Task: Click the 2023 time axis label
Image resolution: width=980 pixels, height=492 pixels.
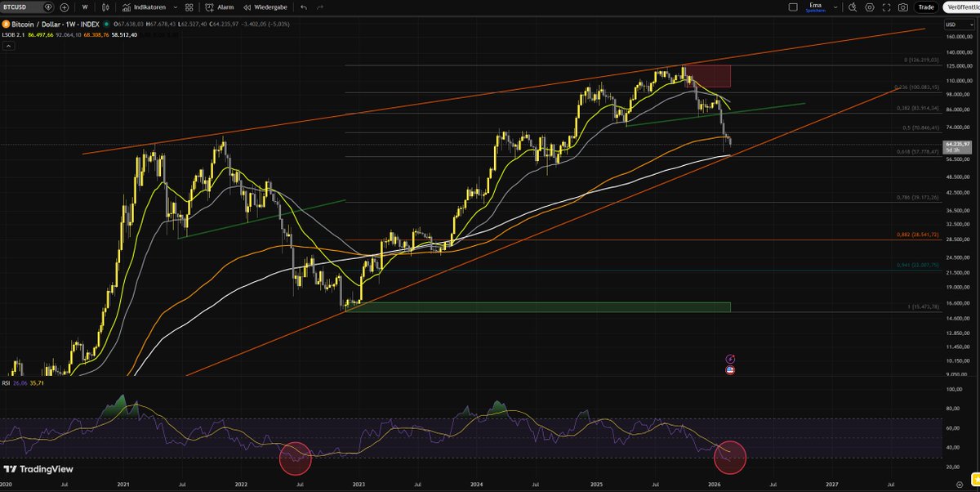Action: coord(359,485)
